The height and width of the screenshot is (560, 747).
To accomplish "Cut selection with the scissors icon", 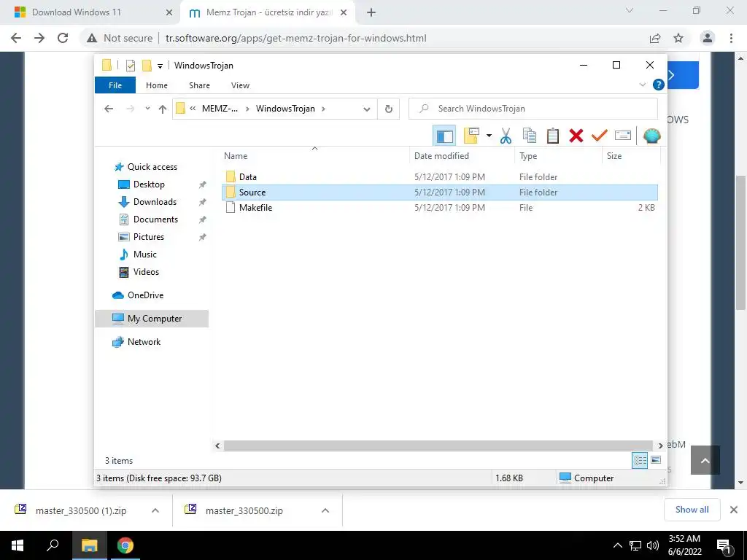I will point(506,136).
